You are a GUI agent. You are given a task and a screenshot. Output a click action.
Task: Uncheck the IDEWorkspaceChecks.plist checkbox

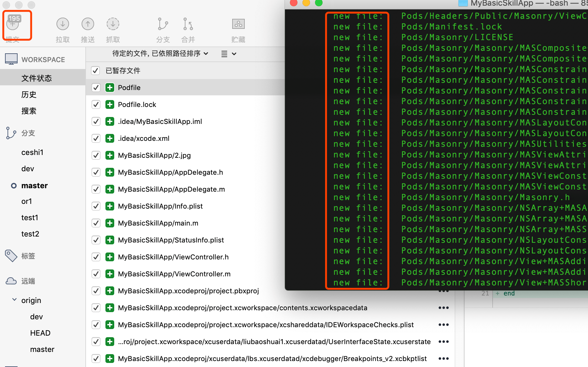pos(96,325)
